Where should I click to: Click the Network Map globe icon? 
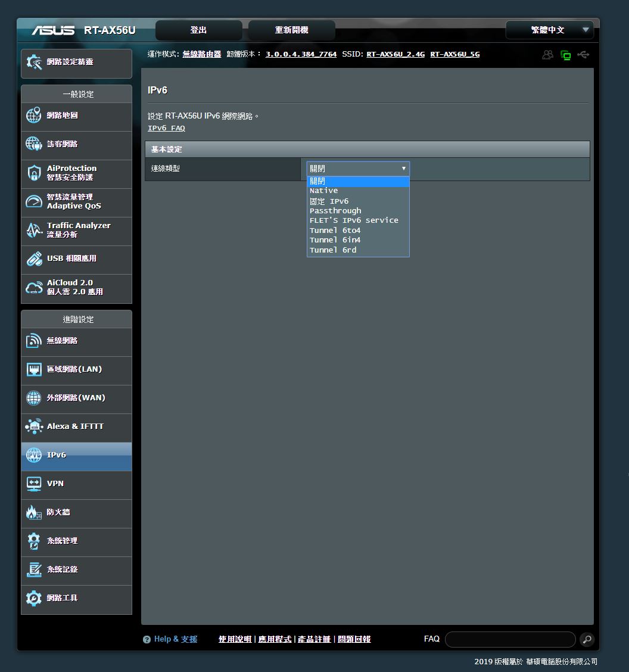pos(34,116)
